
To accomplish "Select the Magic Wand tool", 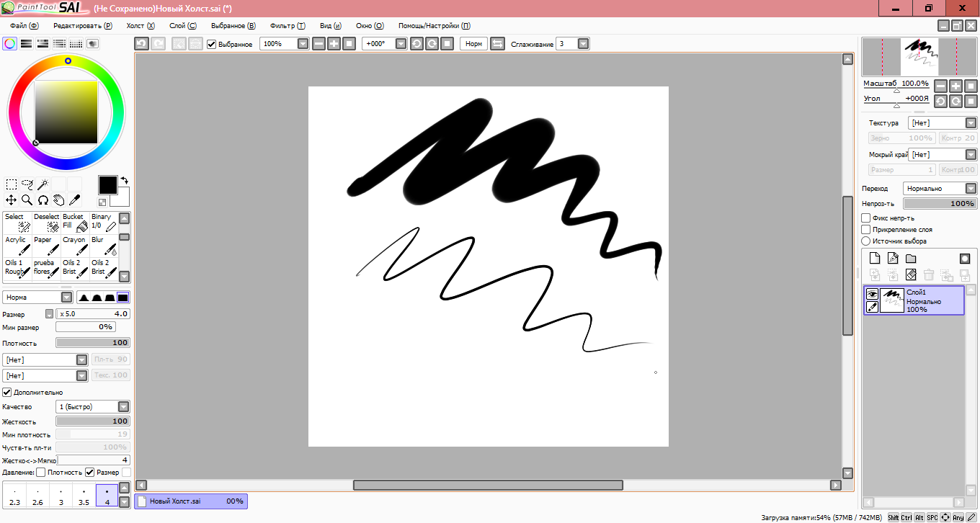I will (x=43, y=184).
